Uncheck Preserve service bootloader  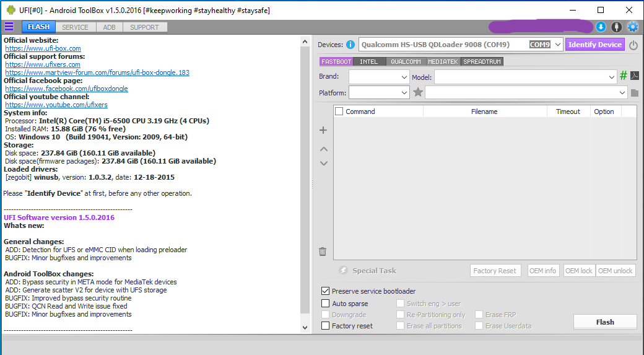pos(325,291)
